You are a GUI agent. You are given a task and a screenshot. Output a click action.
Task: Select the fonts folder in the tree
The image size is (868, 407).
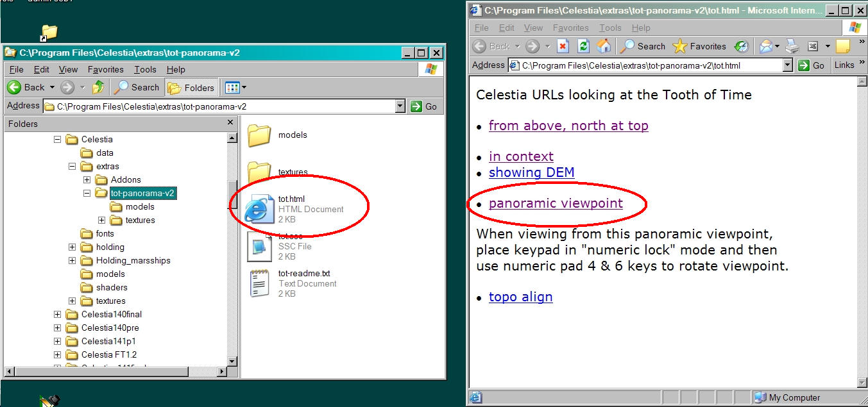(97, 233)
